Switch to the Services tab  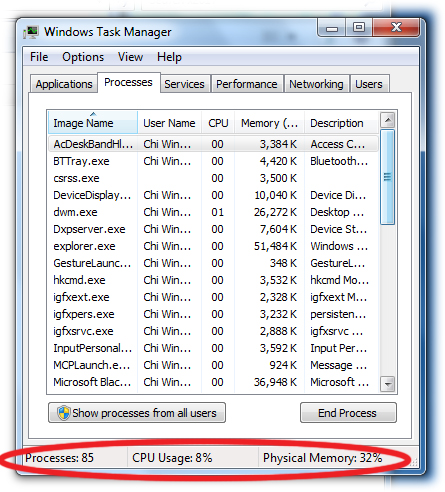(x=184, y=84)
